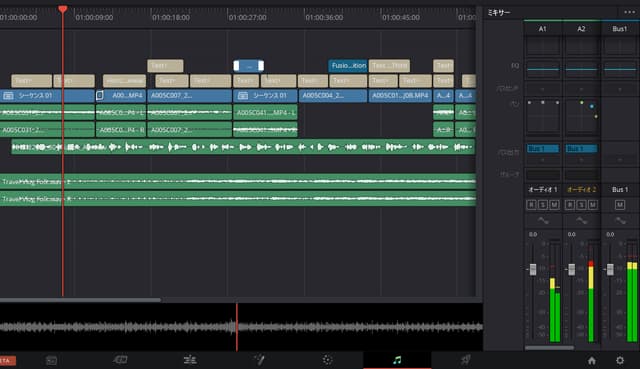Mute (M) the Audio 2 channel
The image size is (640, 369).
coord(593,205)
